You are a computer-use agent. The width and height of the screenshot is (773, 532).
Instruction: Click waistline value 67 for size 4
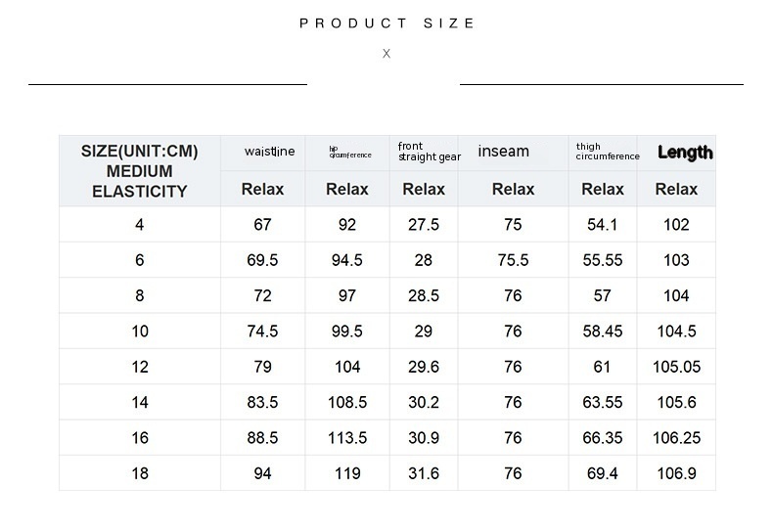[262, 225]
